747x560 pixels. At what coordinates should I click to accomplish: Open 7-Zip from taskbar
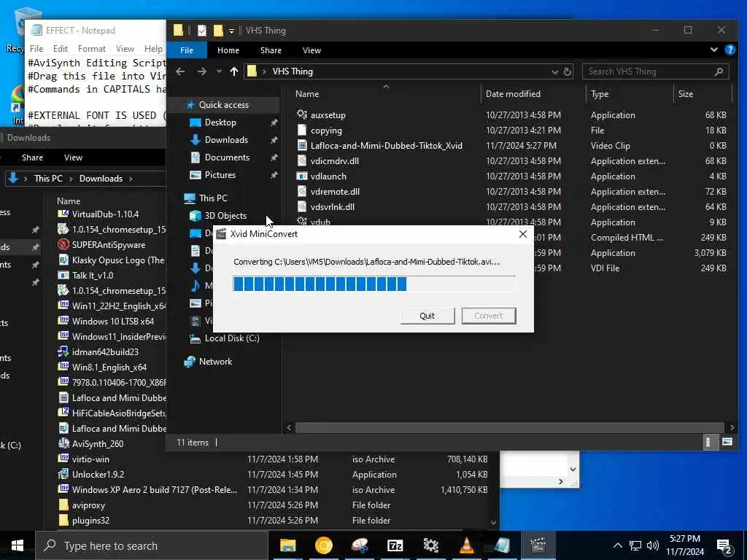click(x=395, y=545)
